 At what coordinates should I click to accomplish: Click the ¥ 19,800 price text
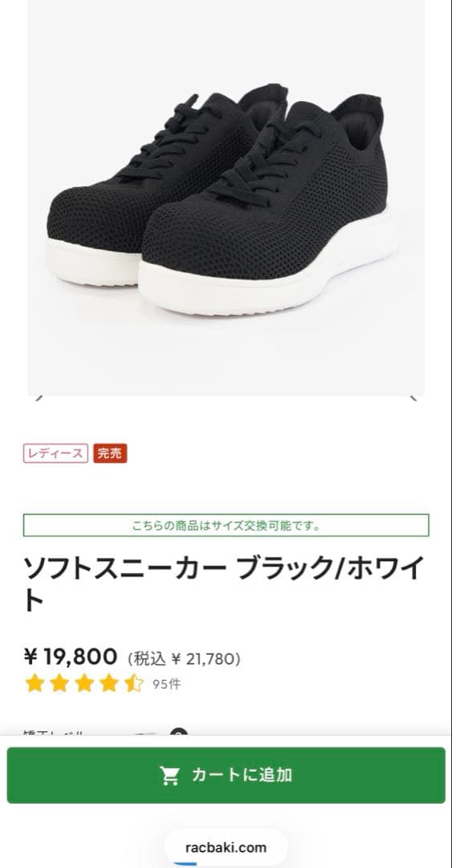(71, 657)
